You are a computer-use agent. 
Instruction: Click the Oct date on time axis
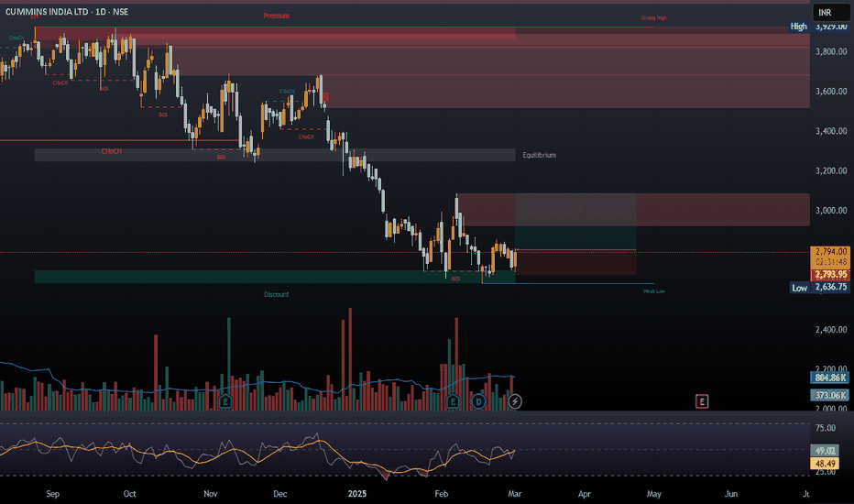(x=129, y=494)
